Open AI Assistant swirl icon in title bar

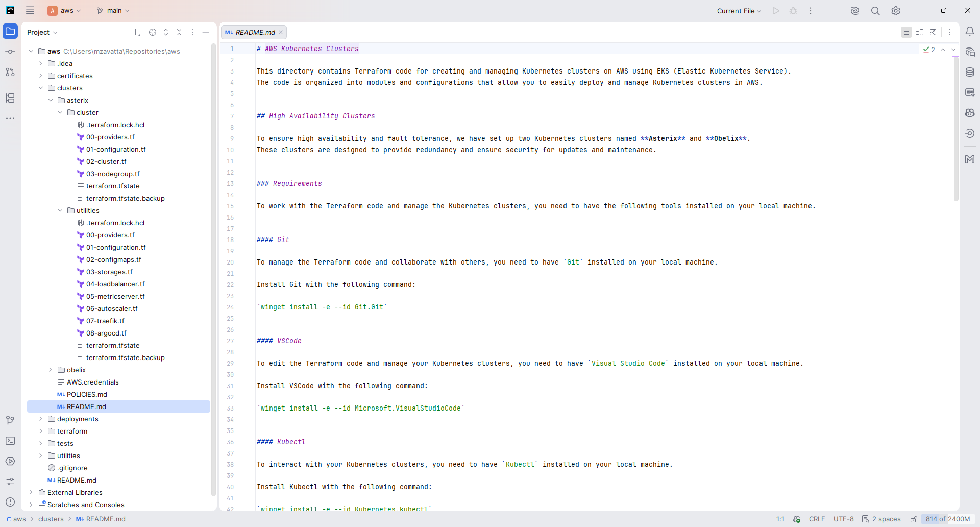tap(855, 11)
